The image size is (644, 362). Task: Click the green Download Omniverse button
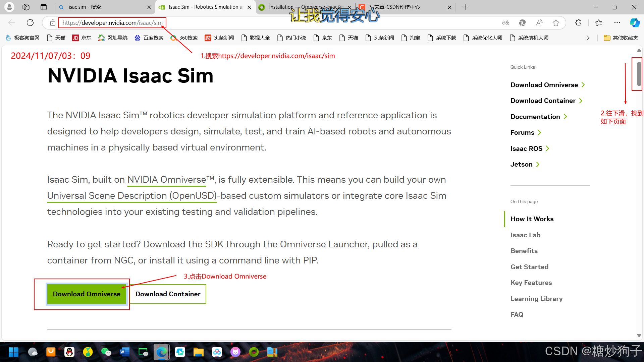point(87,294)
